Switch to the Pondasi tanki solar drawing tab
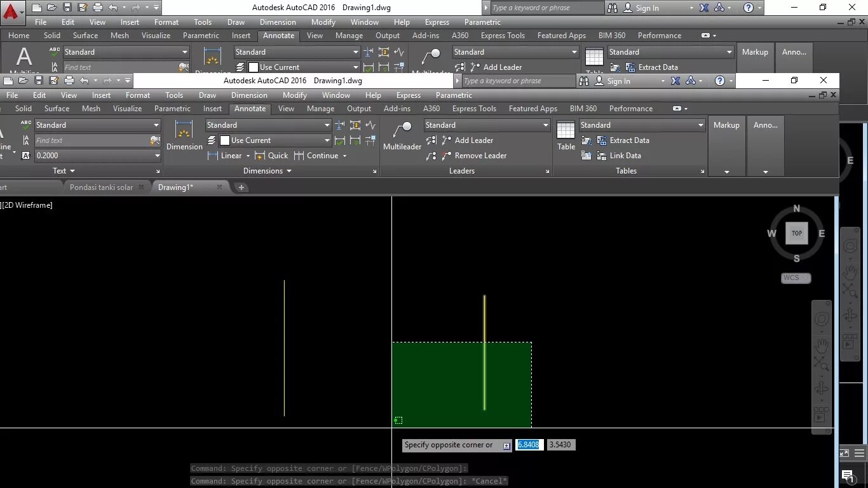 click(101, 187)
